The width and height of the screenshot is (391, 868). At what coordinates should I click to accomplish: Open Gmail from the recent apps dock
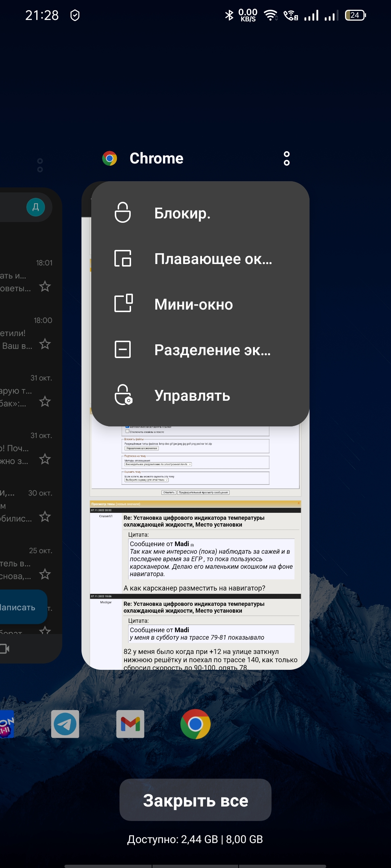[x=130, y=724]
